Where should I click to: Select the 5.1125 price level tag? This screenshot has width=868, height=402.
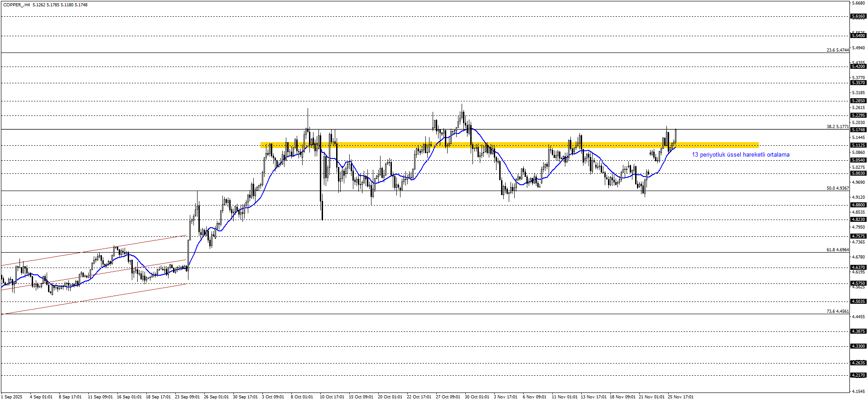pyautogui.click(x=858, y=145)
